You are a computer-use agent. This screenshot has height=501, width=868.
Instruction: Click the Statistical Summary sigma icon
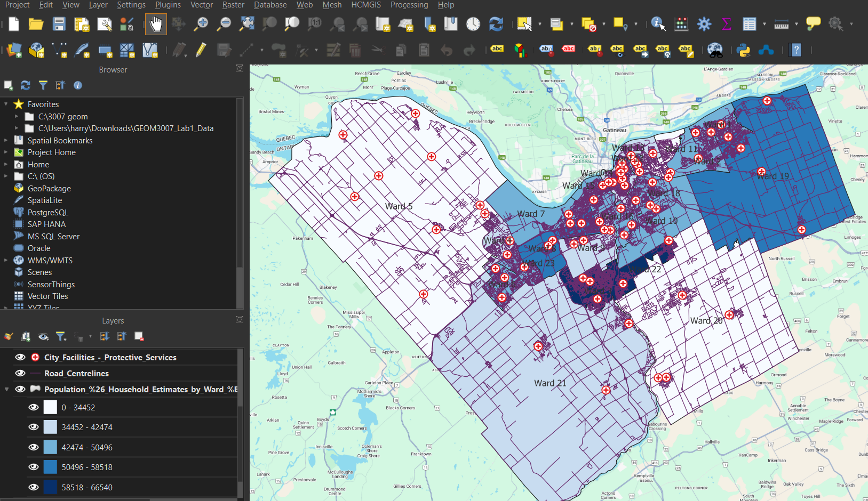point(726,24)
